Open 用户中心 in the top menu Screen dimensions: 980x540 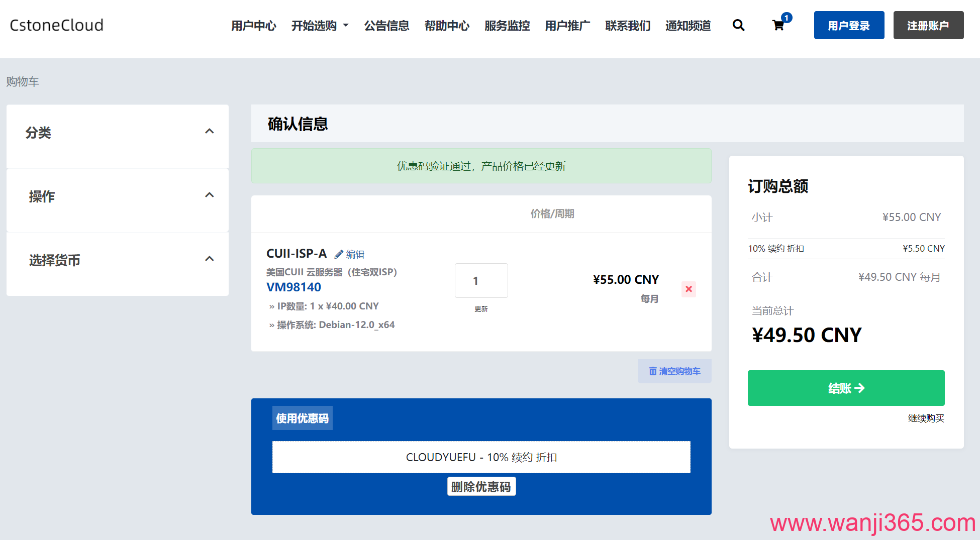(x=254, y=26)
